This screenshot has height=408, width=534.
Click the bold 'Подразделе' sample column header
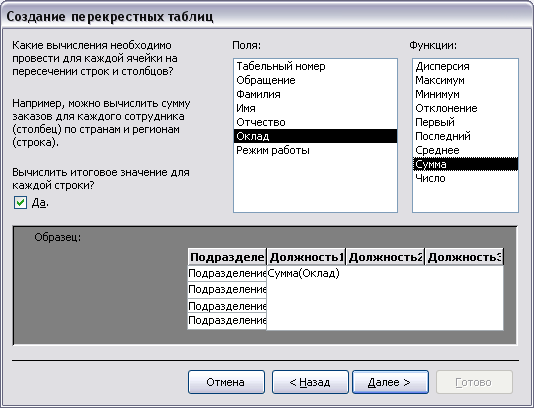(227, 257)
